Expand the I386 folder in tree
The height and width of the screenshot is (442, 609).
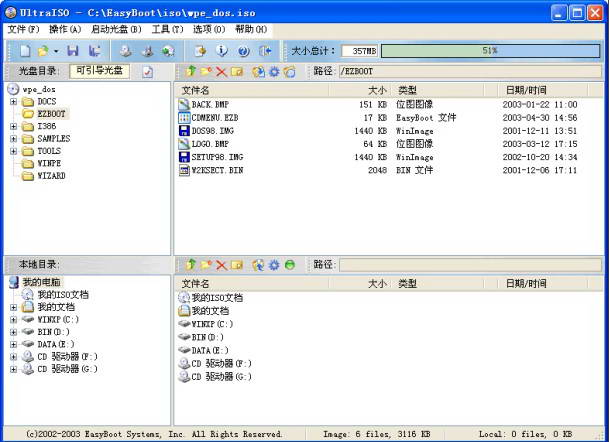(13, 126)
